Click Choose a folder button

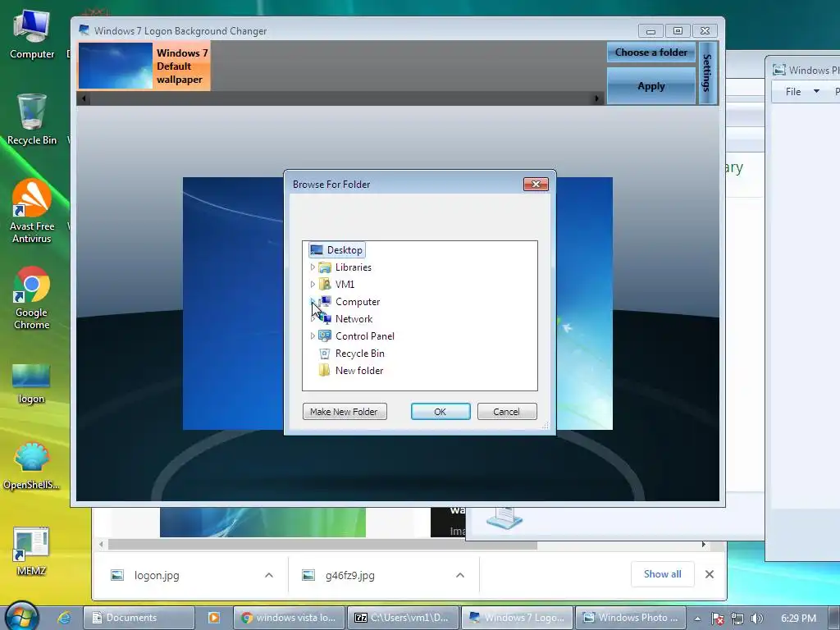click(651, 52)
